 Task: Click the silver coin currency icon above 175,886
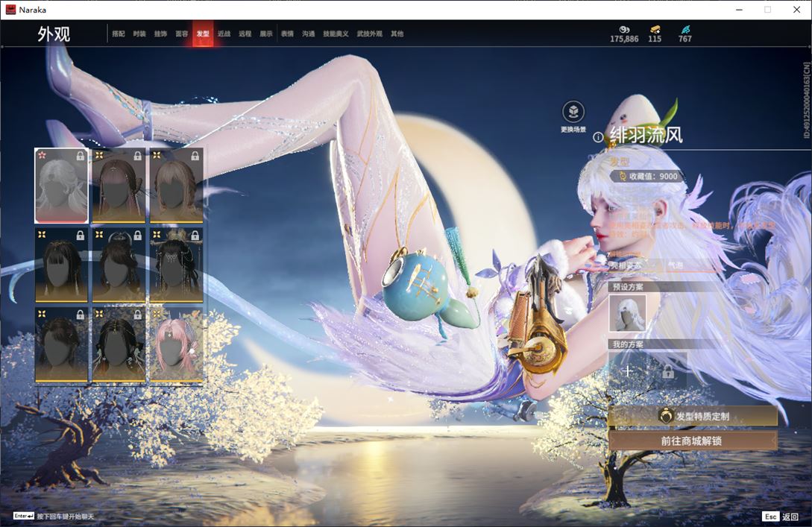(625, 30)
